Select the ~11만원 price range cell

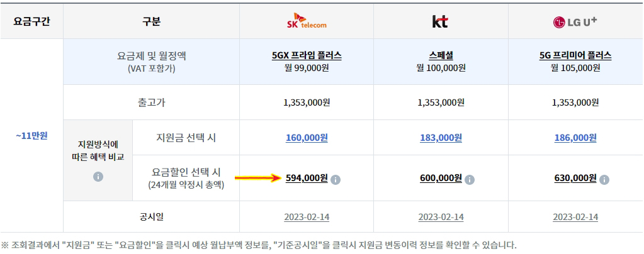tap(31, 136)
